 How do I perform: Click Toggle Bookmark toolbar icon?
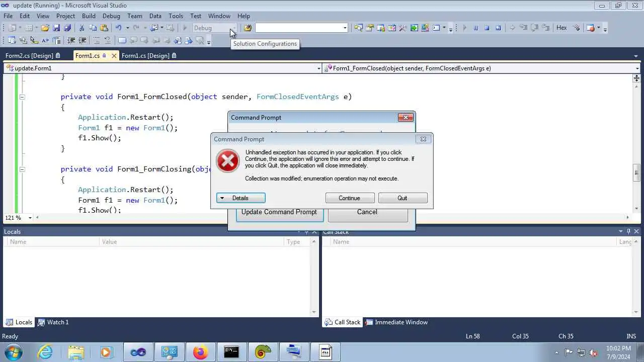[122, 41]
